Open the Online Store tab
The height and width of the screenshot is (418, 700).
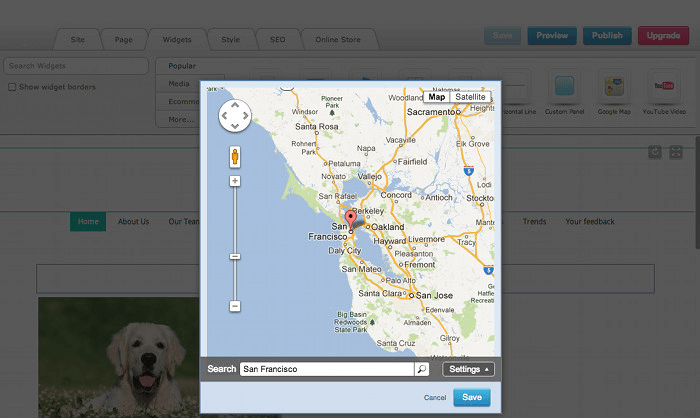click(x=338, y=39)
